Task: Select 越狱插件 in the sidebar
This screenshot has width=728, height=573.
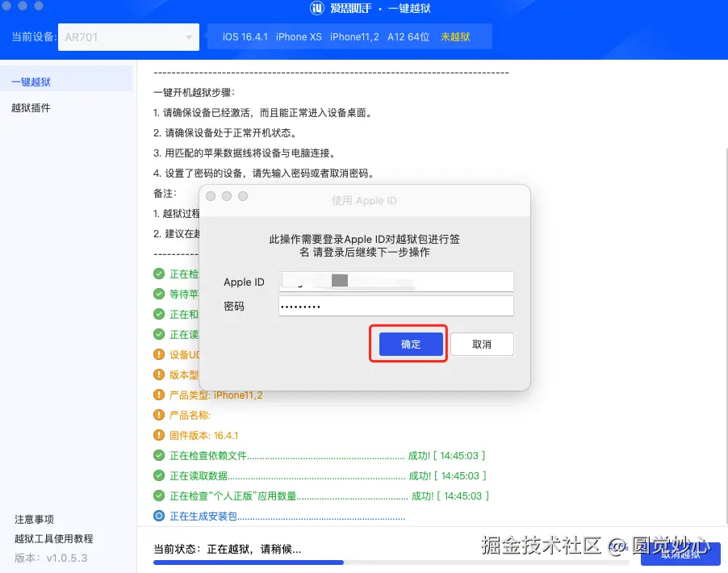Action: point(31,107)
